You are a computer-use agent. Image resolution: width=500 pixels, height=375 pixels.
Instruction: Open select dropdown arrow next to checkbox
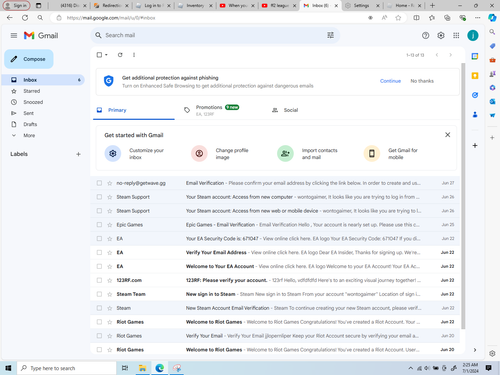(106, 55)
